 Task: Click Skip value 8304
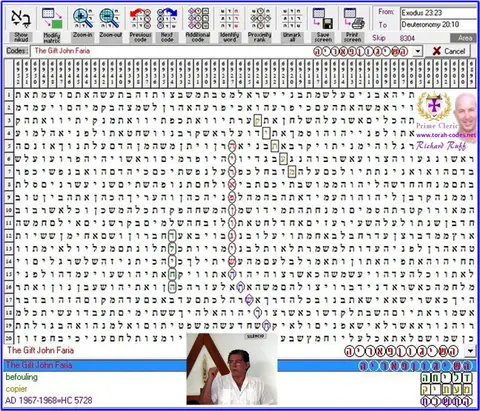407,38
